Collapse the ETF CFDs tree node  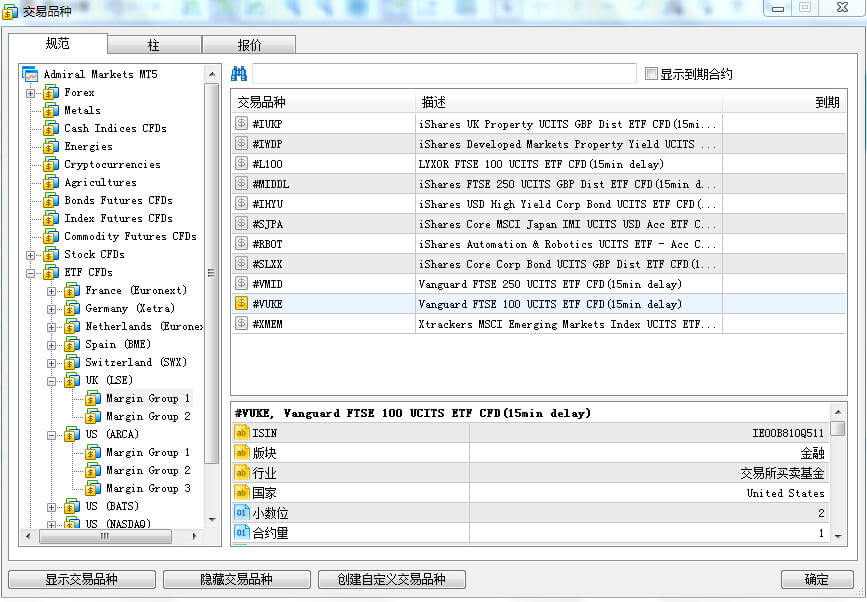pyautogui.click(x=30, y=273)
